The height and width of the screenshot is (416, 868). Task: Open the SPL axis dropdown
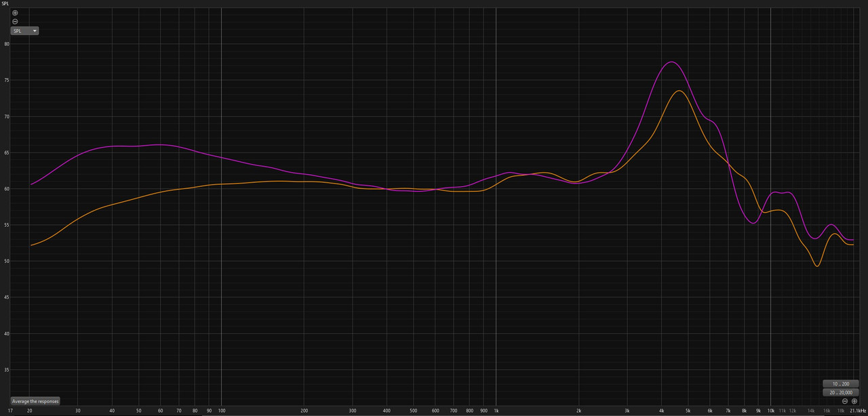(x=24, y=30)
